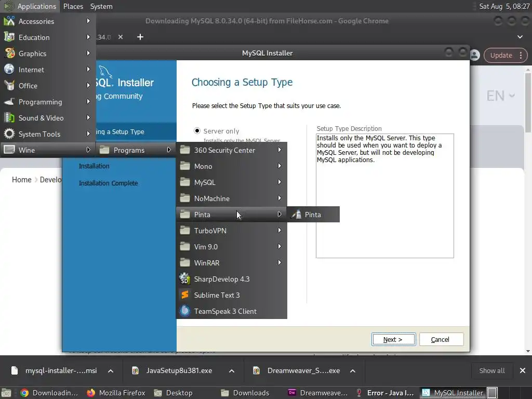This screenshot has height=399, width=532.
Task: Click the Cancel button in installer
Action: pyautogui.click(x=441, y=339)
